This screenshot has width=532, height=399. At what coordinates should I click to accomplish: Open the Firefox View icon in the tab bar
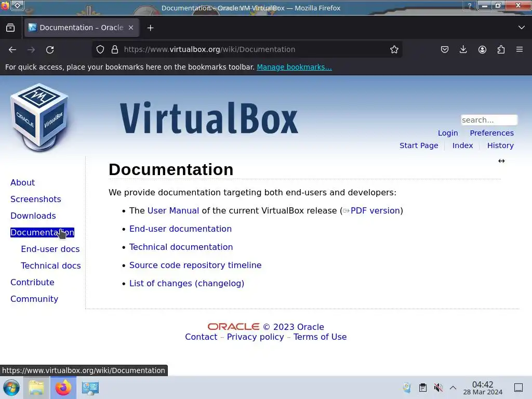click(x=10, y=28)
